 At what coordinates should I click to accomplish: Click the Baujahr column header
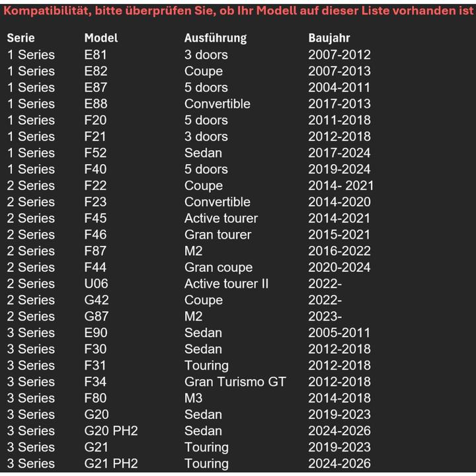tap(329, 38)
